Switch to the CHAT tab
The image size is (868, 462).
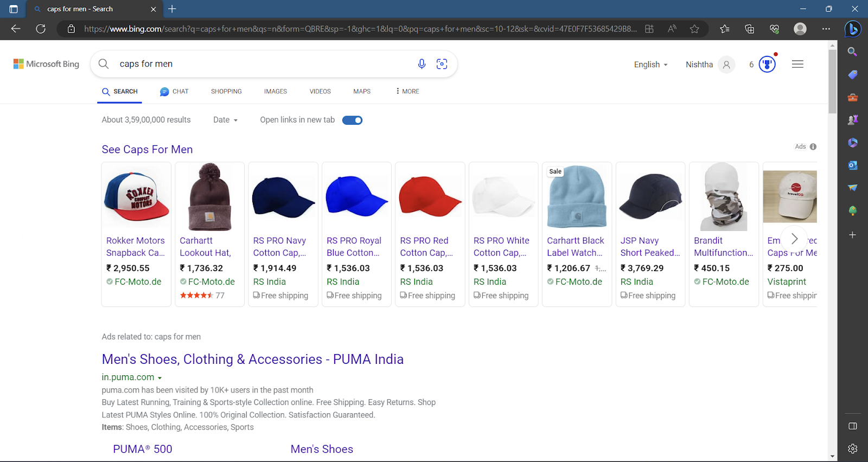(x=174, y=92)
